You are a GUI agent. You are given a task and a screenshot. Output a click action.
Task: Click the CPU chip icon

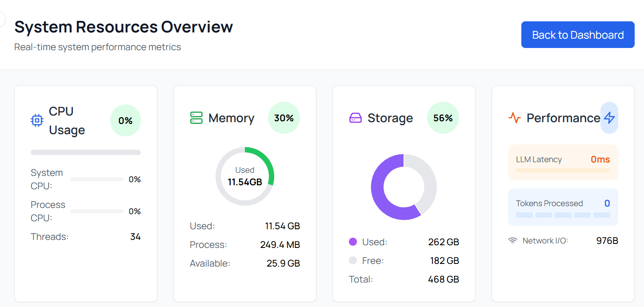pos(37,120)
